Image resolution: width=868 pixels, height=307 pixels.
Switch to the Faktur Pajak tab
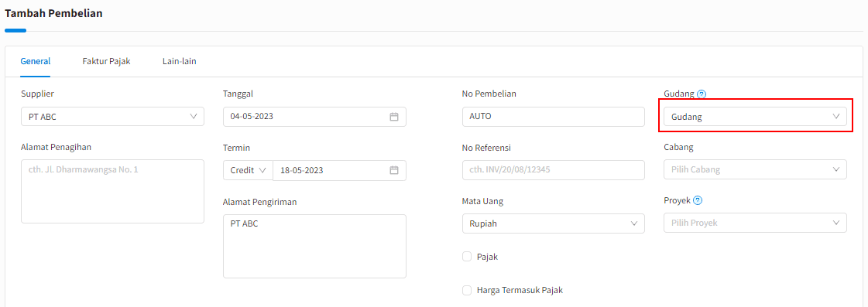tap(106, 61)
